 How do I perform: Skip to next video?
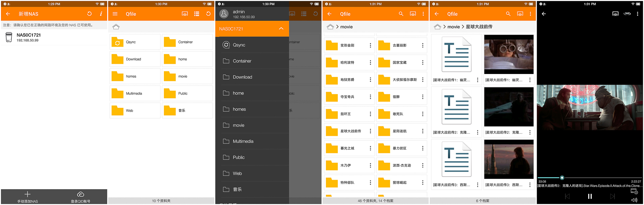click(612, 196)
